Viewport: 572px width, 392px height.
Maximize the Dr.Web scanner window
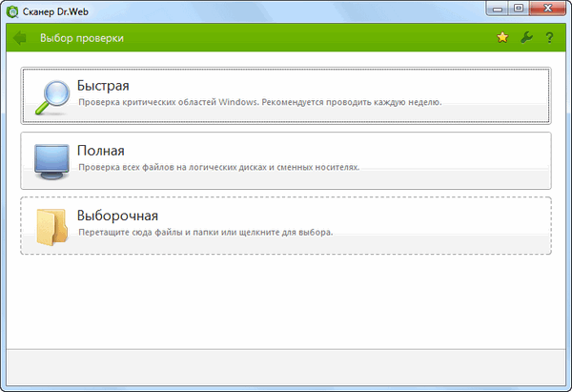coord(519,9)
